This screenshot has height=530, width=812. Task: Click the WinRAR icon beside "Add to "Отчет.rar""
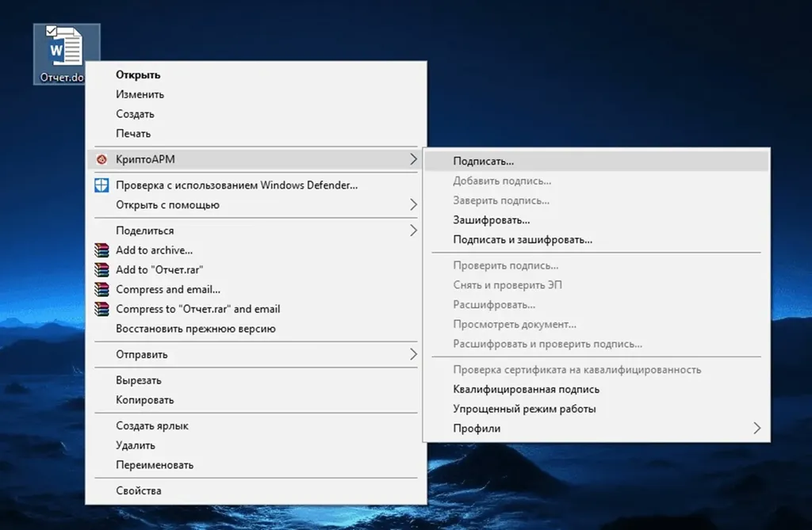click(x=101, y=269)
